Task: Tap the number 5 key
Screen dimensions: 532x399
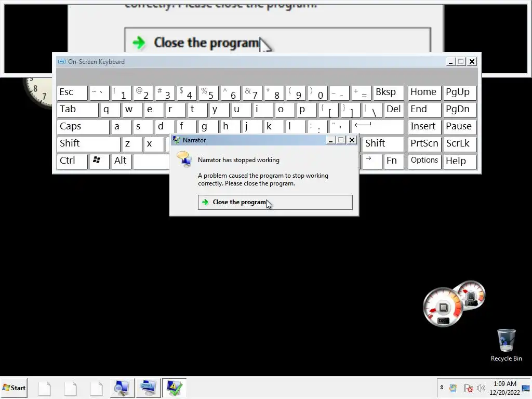Action: pos(208,92)
